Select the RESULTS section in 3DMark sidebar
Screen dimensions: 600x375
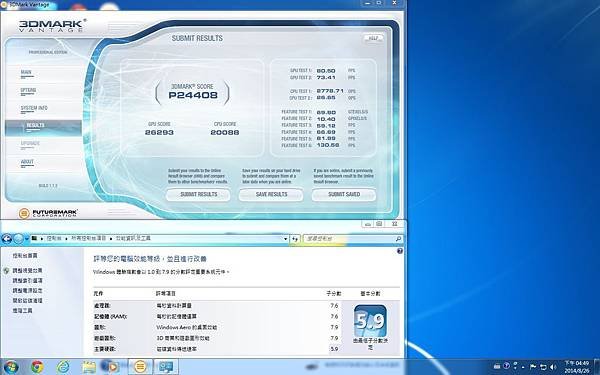click(x=43, y=127)
